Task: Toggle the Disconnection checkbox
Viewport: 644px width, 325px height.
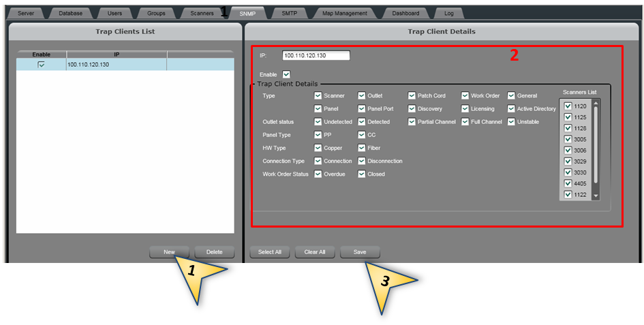Action: (362, 161)
